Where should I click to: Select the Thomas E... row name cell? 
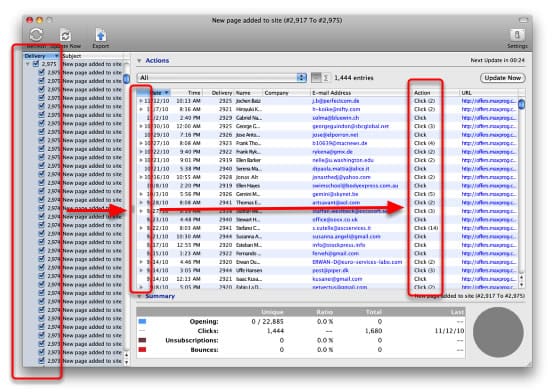249,203
